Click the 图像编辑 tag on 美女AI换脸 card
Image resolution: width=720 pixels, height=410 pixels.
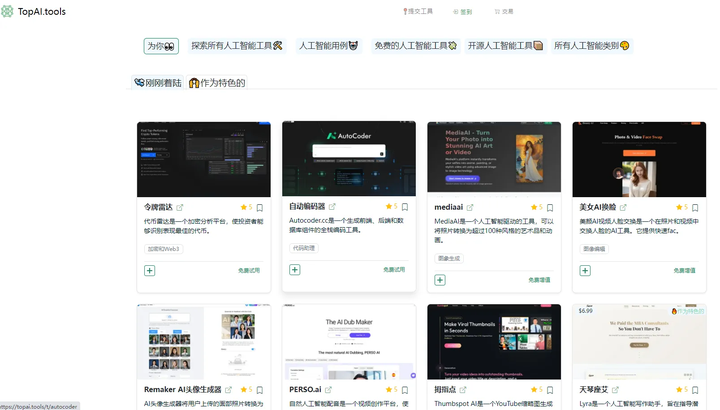(x=594, y=249)
